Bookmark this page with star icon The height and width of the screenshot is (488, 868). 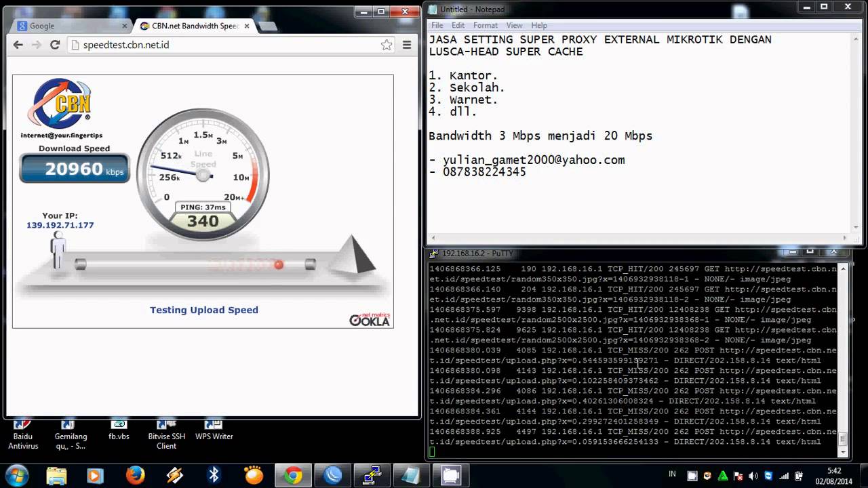click(387, 45)
